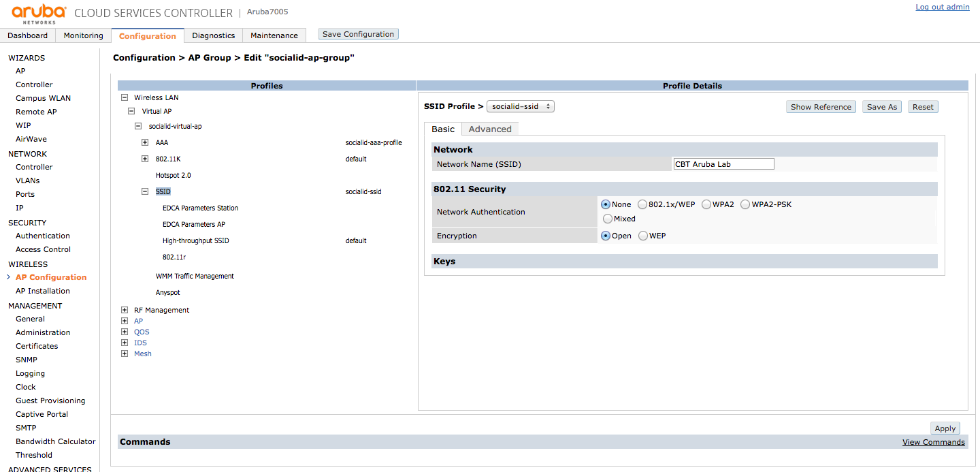
Task: Select WEP encryption
Action: pos(642,235)
